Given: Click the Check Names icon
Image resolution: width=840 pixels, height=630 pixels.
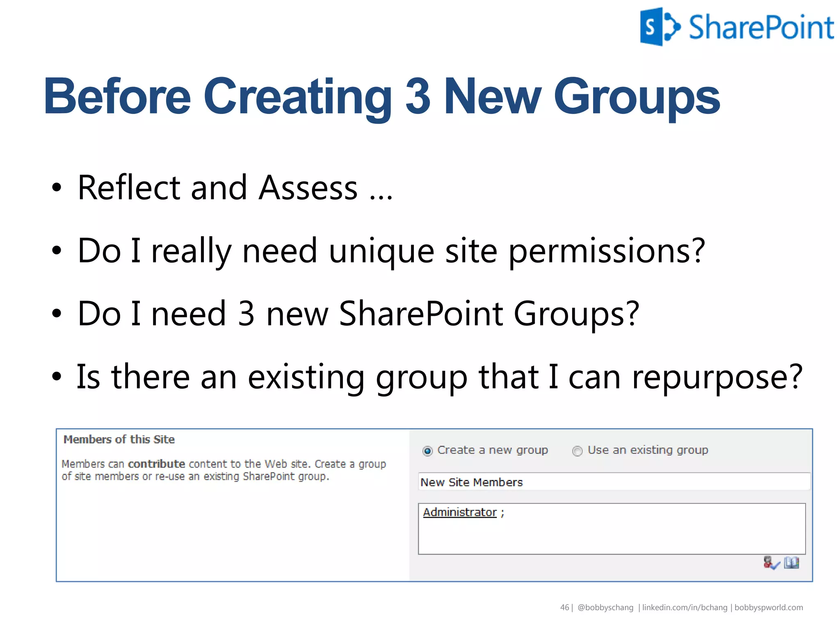Looking at the screenshot, I should pyautogui.click(x=771, y=563).
